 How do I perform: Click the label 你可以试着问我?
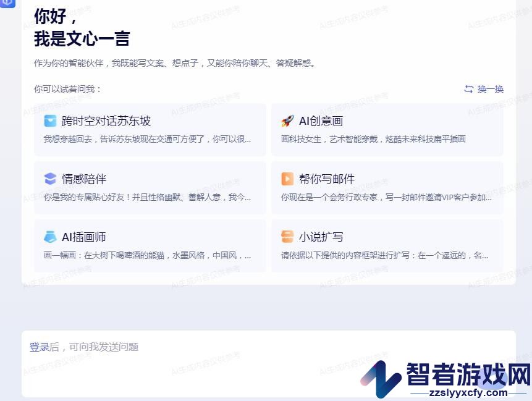click(x=67, y=89)
